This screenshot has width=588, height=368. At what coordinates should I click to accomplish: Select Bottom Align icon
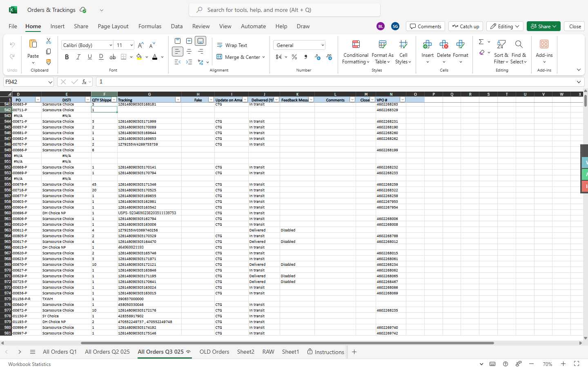pos(200,41)
